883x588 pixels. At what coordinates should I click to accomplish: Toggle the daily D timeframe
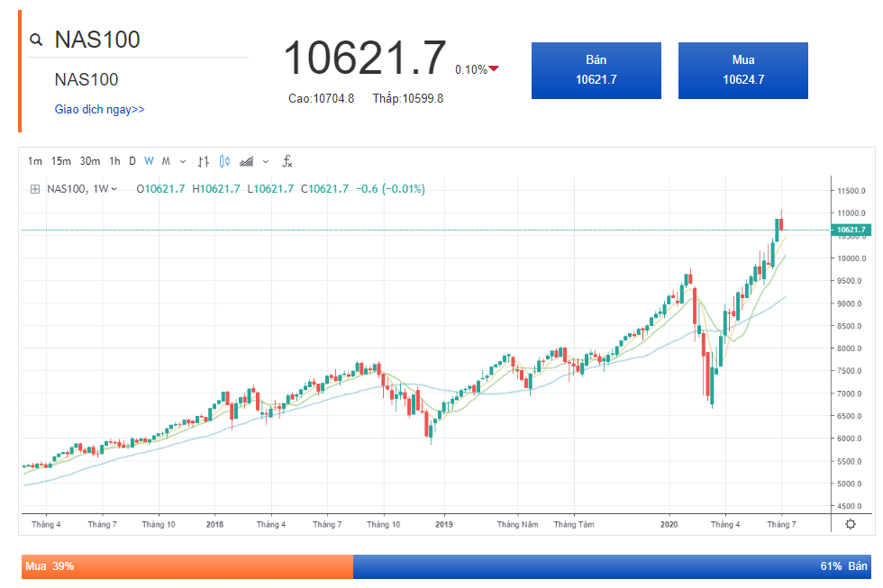(132, 162)
